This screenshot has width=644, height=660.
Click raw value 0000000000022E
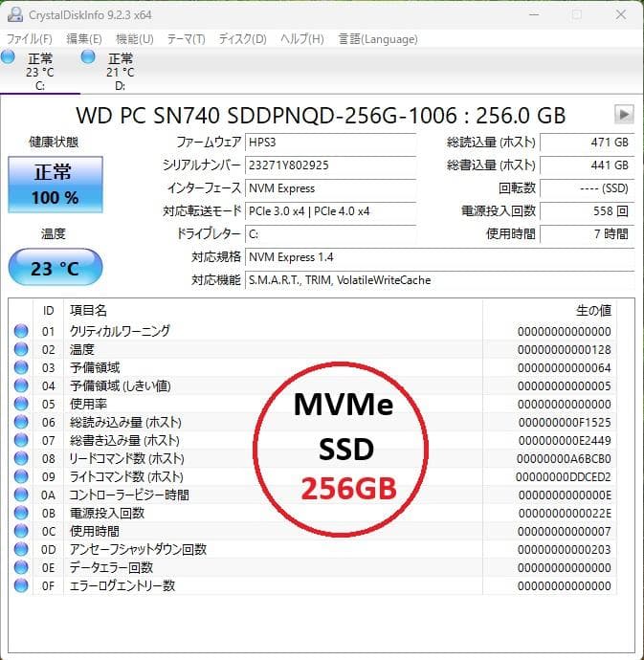(565, 513)
